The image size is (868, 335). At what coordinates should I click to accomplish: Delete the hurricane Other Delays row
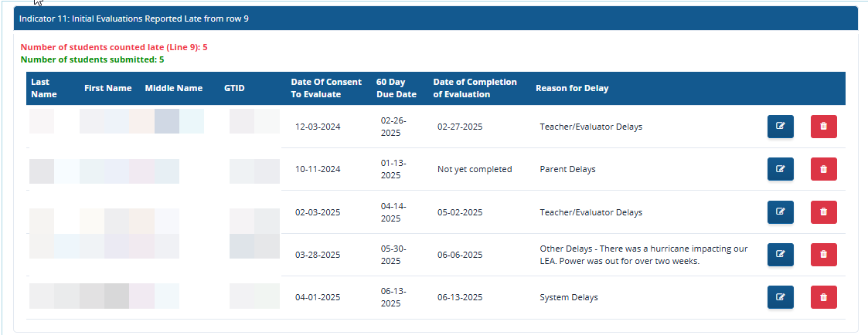click(823, 255)
